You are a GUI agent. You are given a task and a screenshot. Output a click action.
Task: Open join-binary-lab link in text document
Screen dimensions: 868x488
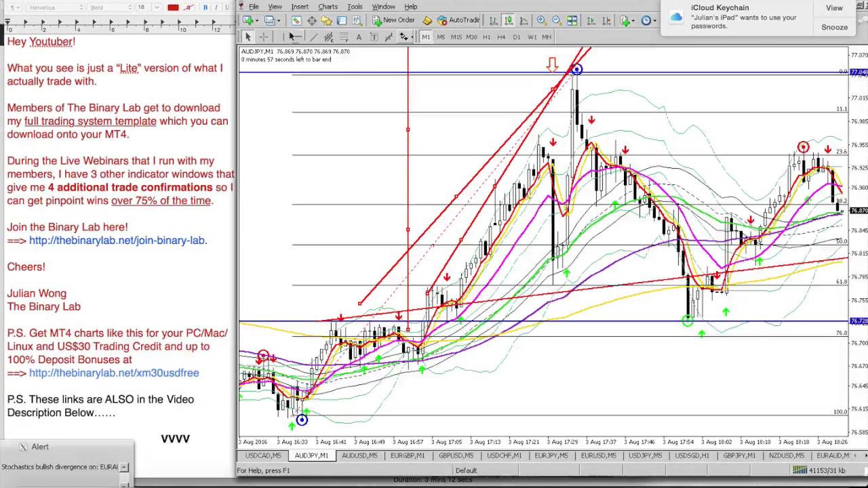pyautogui.click(x=118, y=241)
